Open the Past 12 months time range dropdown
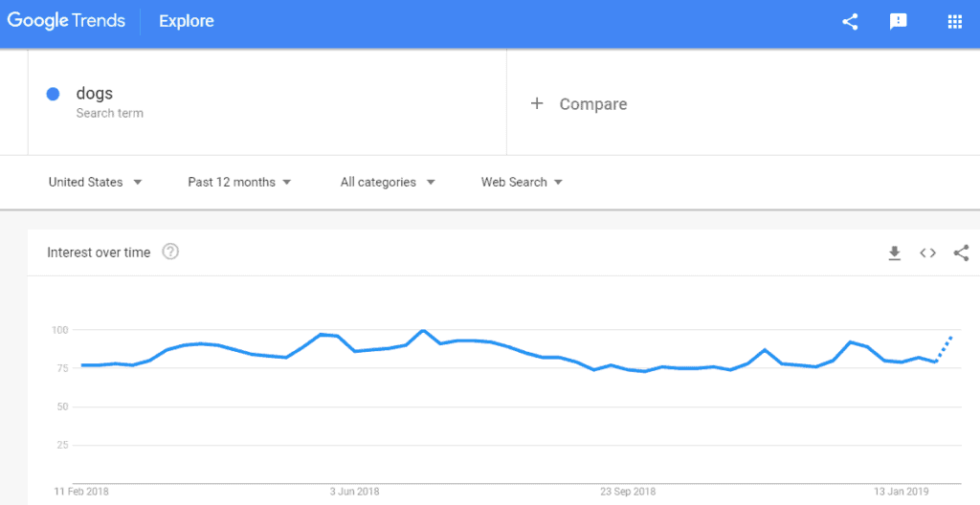The width and height of the screenshot is (980, 505). tap(239, 182)
